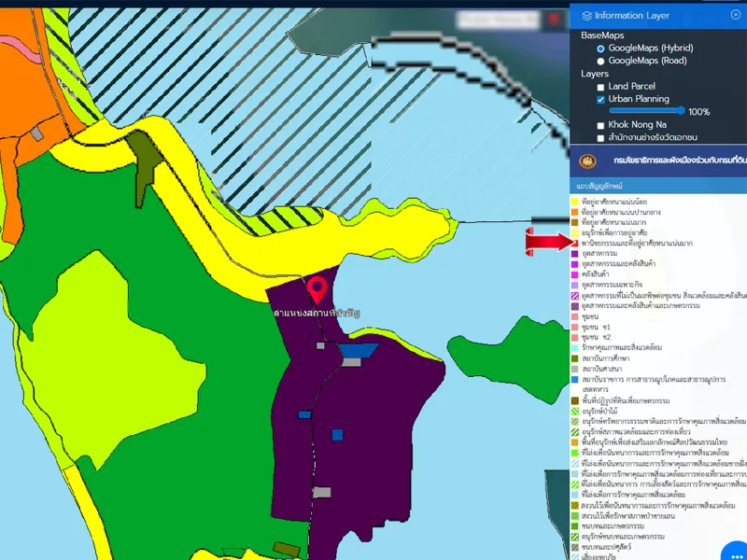Enable the Khok Nong Na layer
This screenshot has width=747, height=560.
tap(600, 125)
